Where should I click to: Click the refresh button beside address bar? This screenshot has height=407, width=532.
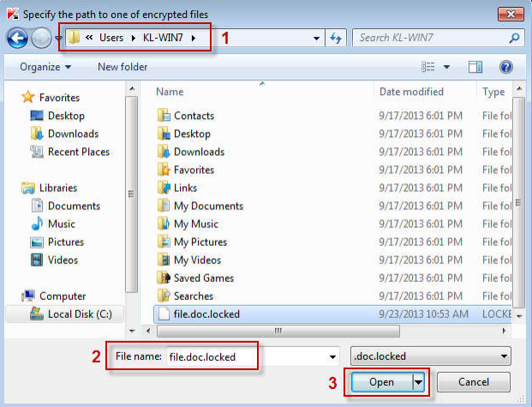tap(336, 39)
